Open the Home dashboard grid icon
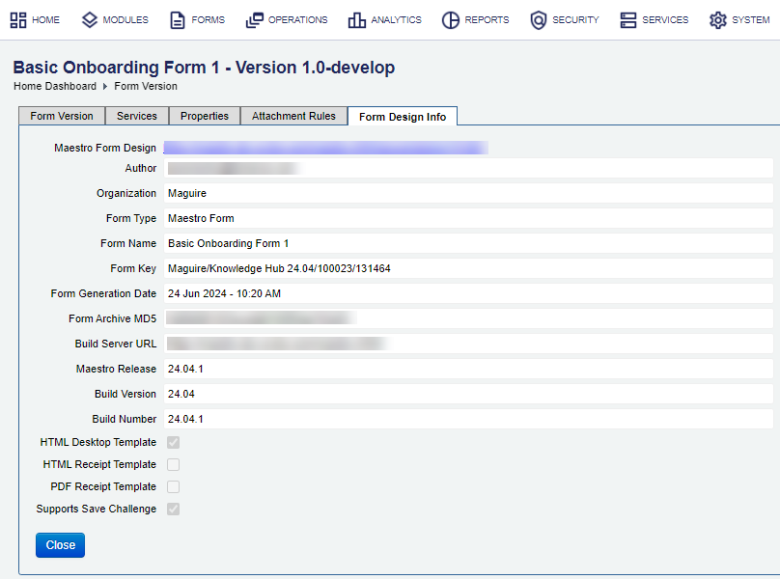 click(18, 20)
